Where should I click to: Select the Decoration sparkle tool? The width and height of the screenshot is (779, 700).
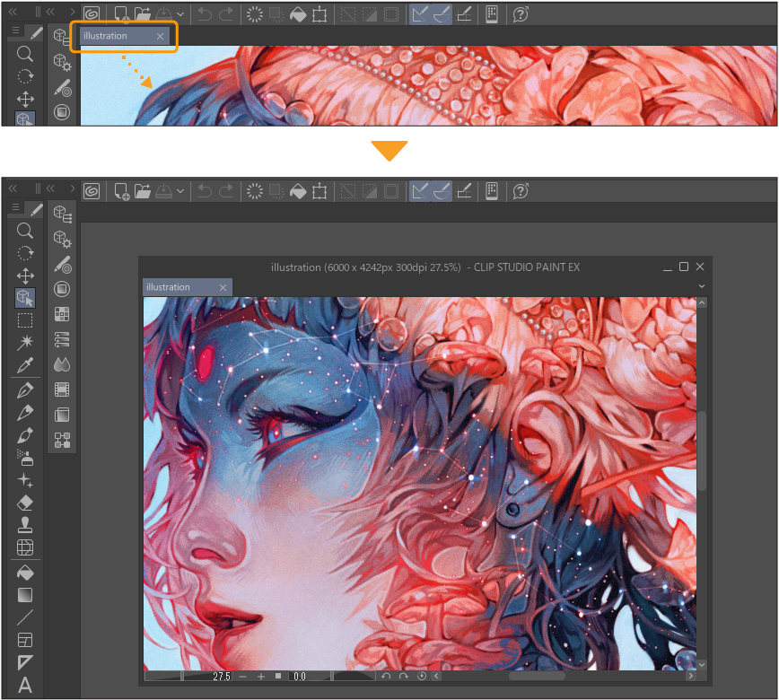tap(25, 480)
